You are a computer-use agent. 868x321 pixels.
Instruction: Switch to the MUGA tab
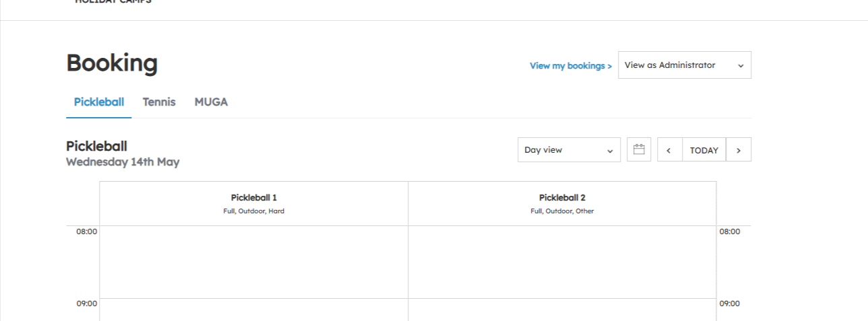tap(211, 102)
